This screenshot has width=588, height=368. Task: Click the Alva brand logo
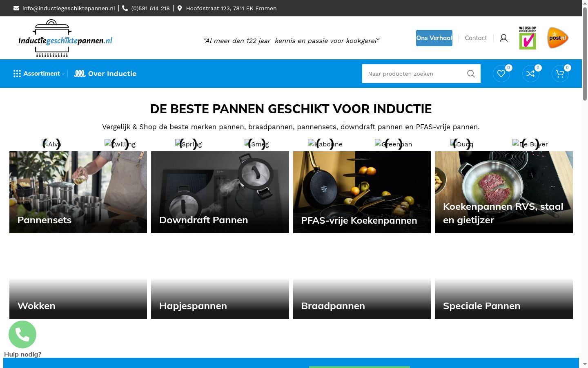click(51, 144)
